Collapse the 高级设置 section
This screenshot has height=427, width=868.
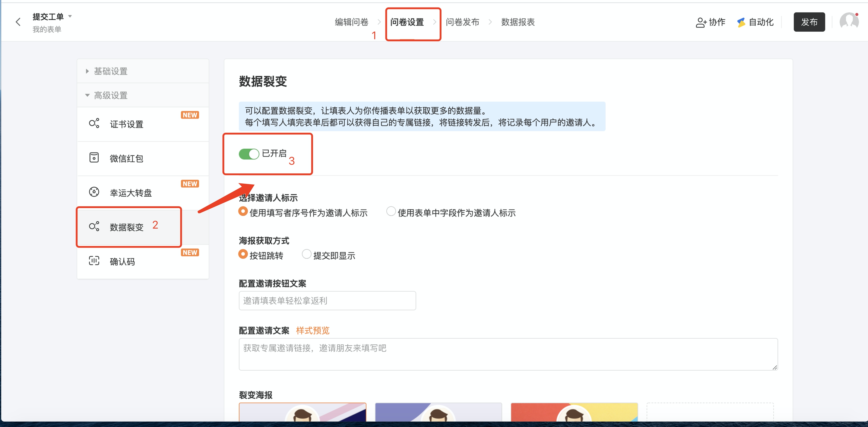143,95
